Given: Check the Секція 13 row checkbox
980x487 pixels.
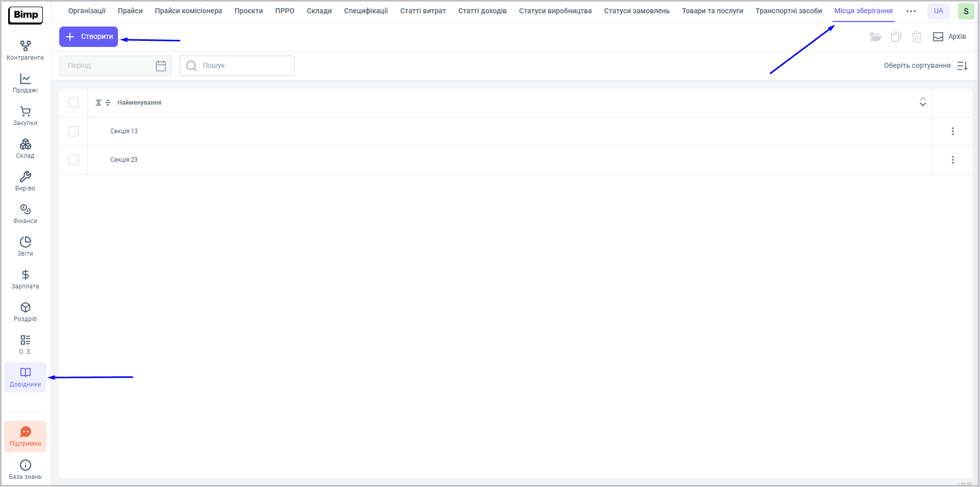Looking at the screenshot, I should pos(74,131).
